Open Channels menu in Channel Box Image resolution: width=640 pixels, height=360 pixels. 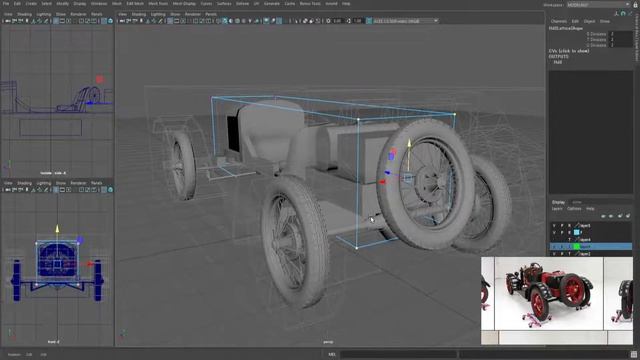(x=559, y=21)
